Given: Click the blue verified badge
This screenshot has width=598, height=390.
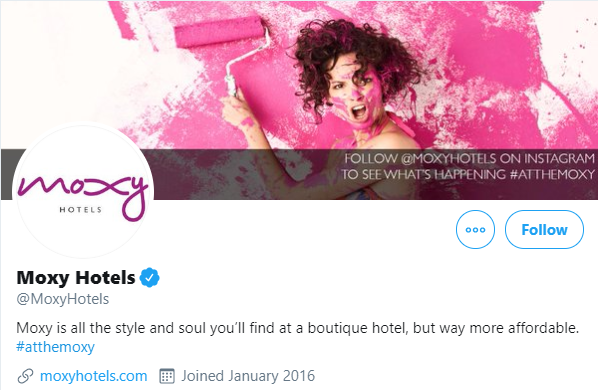Looking at the screenshot, I should point(150,277).
